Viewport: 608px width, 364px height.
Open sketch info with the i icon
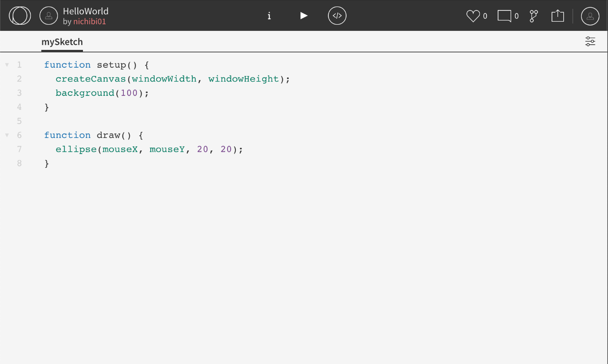click(269, 16)
